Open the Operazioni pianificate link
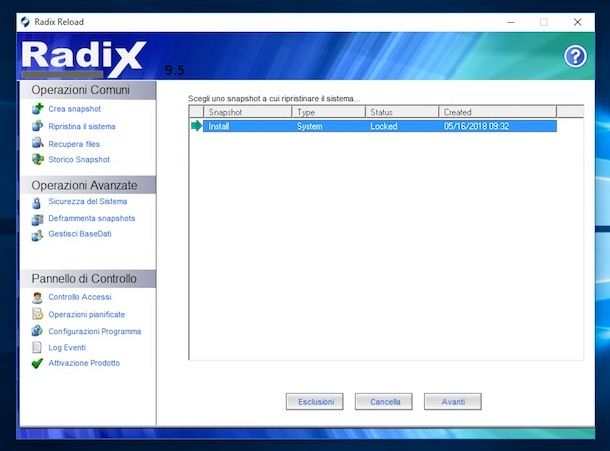The width and height of the screenshot is (610, 451). point(86,314)
